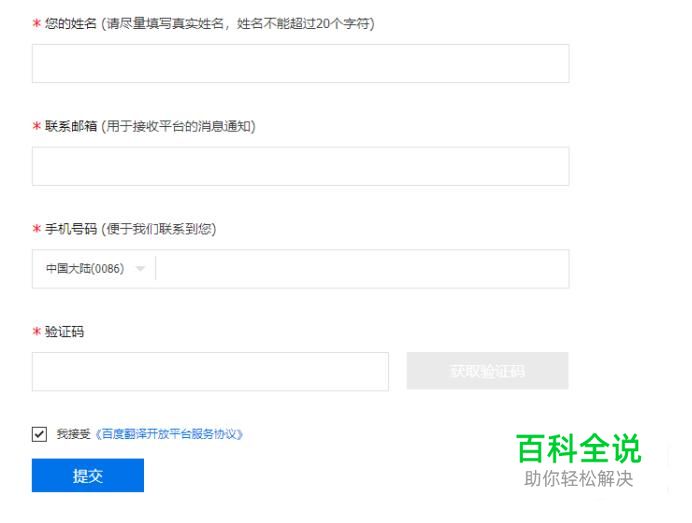Click the red asterisk before 手机号码
Viewport: 692px width, 523px height.
[37, 229]
